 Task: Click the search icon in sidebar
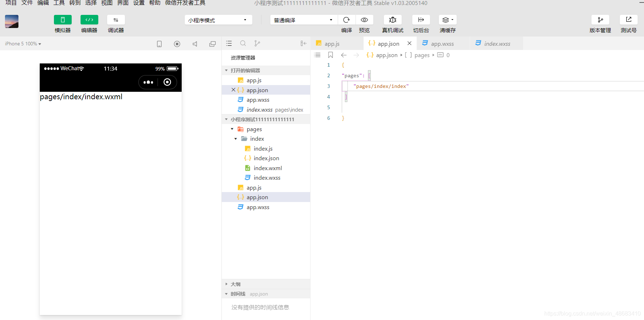click(x=243, y=43)
